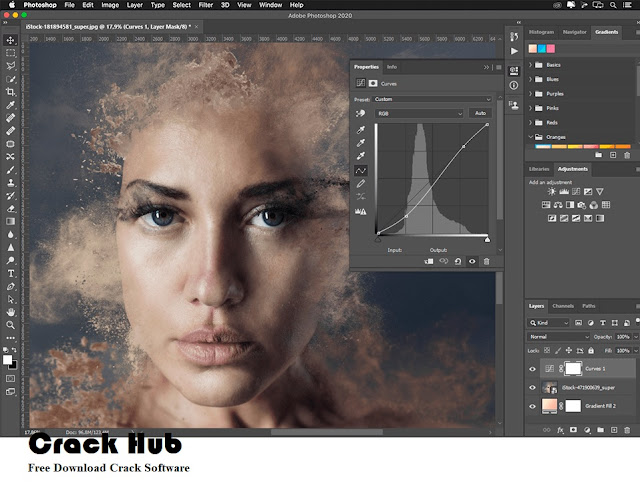Viewport: 640px width, 485px height.
Task: Switch to the Navigator tab
Action: [574, 32]
